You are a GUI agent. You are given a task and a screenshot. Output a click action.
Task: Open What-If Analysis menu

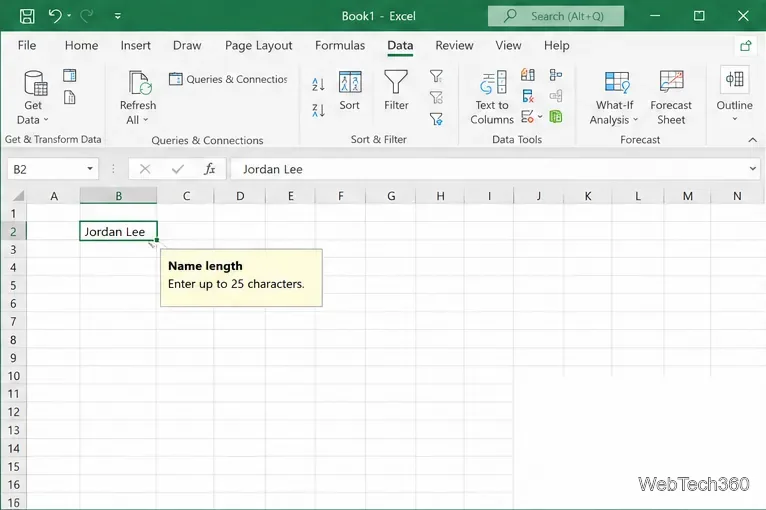pyautogui.click(x=615, y=97)
